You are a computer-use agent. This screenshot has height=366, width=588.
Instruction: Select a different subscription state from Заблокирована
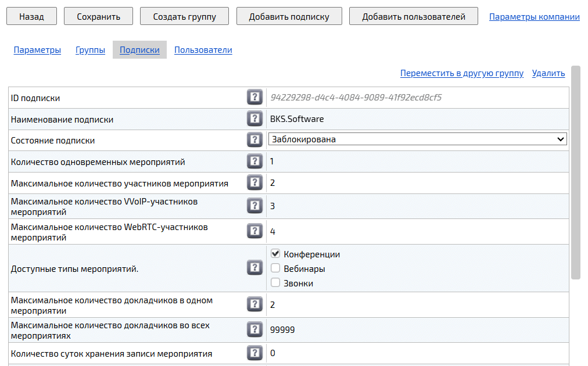[561, 139]
